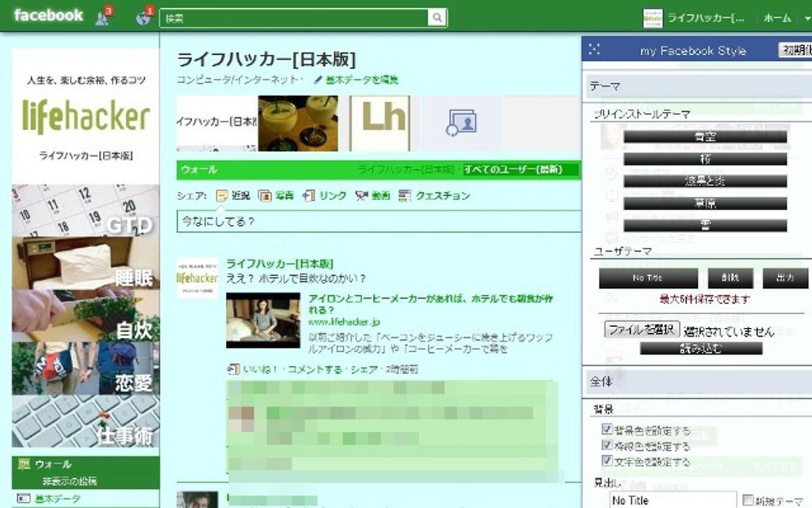Image resolution: width=812 pixels, height=508 pixels.
Task: Collapse the 全体 section header
Action: tap(697, 382)
